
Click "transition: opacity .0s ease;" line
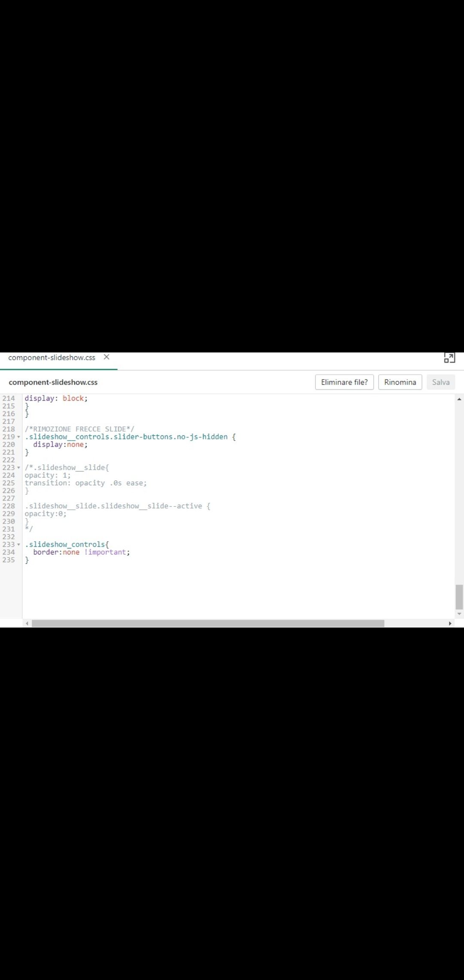85,483
